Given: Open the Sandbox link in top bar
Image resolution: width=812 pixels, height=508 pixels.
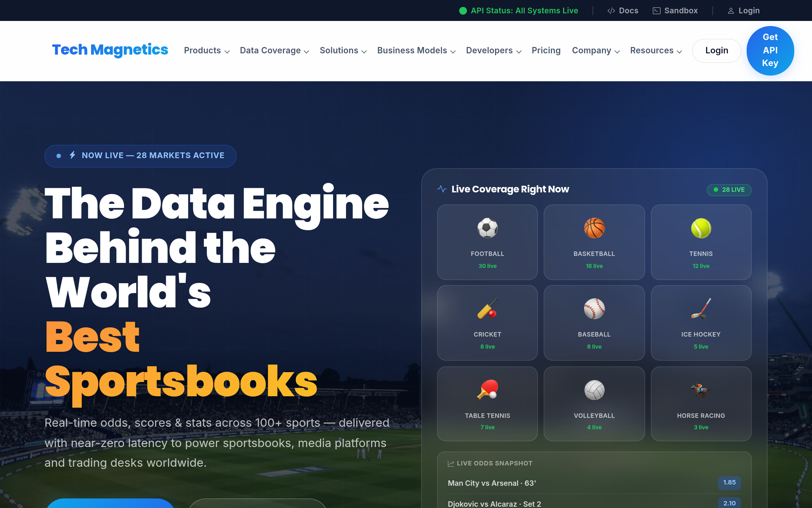Looking at the screenshot, I should pyautogui.click(x=675, y=11).
